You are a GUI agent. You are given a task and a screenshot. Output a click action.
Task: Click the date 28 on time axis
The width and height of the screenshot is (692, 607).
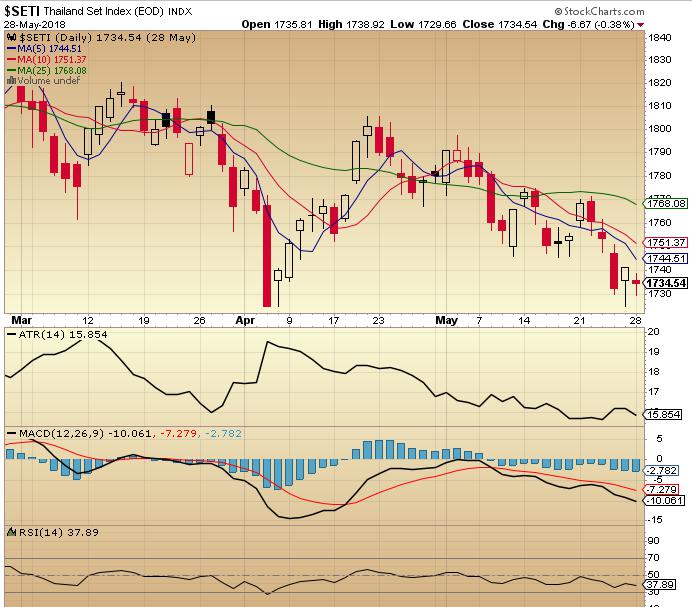(635, 320)
